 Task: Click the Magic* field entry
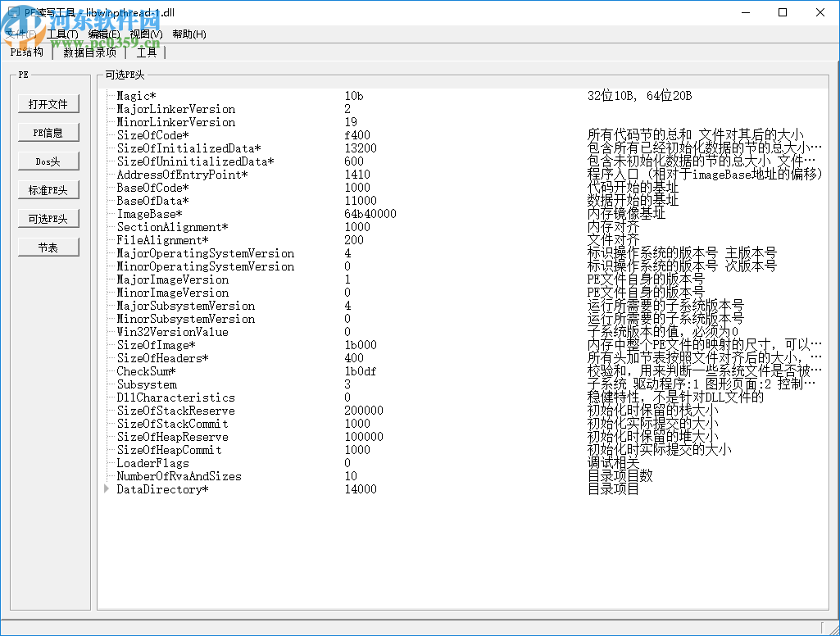pyautogui.click(x=136, y=96)
